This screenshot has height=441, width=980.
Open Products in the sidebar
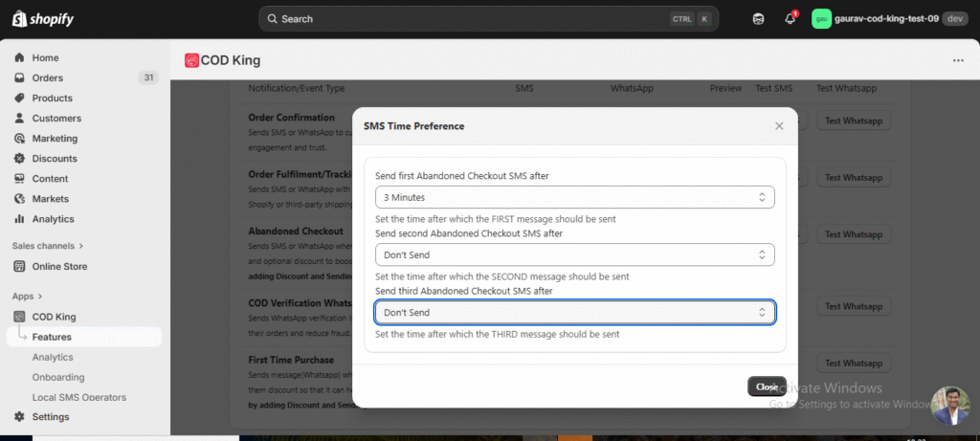pos(52,99)
